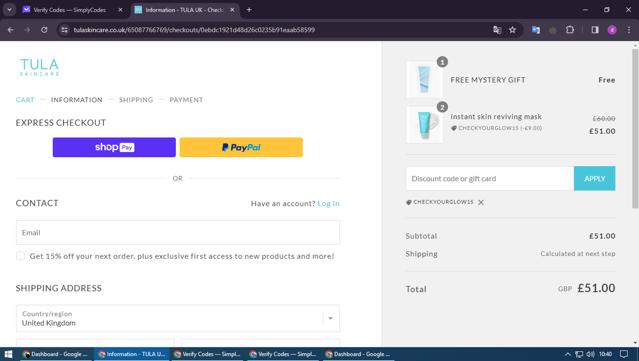Click the volume icon in system tray
The image size is (639, 361).
[x=591, y=354]
